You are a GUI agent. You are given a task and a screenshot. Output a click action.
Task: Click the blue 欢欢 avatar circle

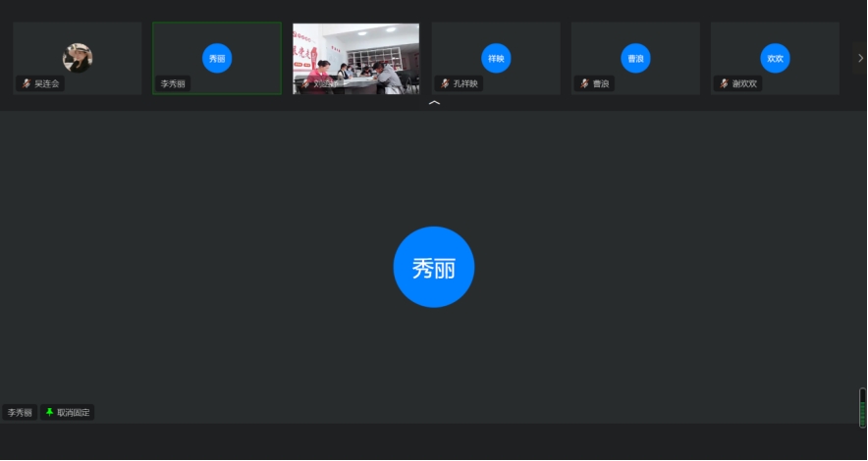coord(775,58)
